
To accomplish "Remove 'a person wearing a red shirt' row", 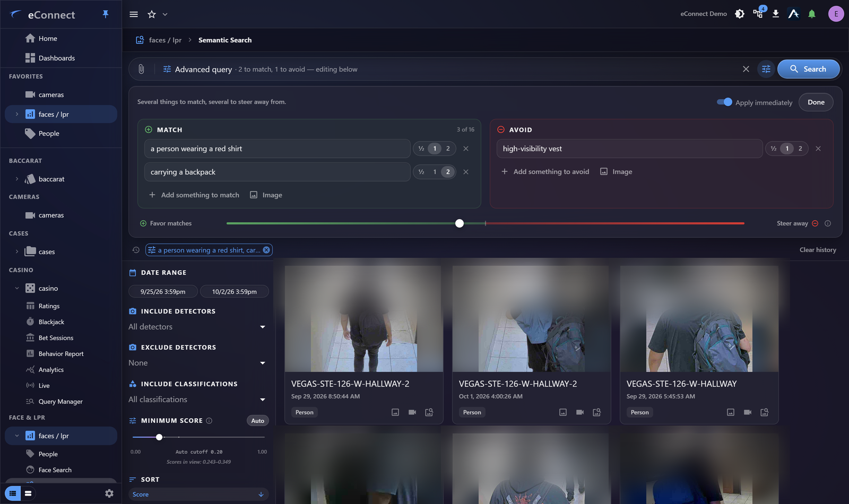I will click(x=466, y=149).
